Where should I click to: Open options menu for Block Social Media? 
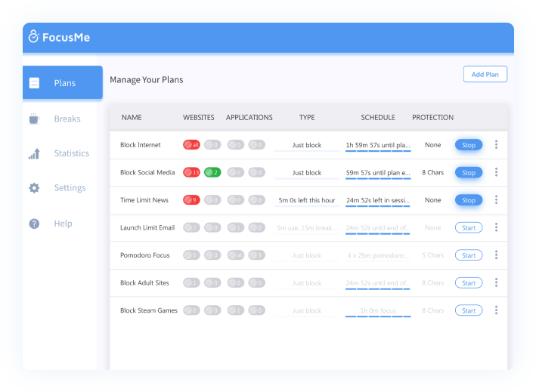coord(496,172)
